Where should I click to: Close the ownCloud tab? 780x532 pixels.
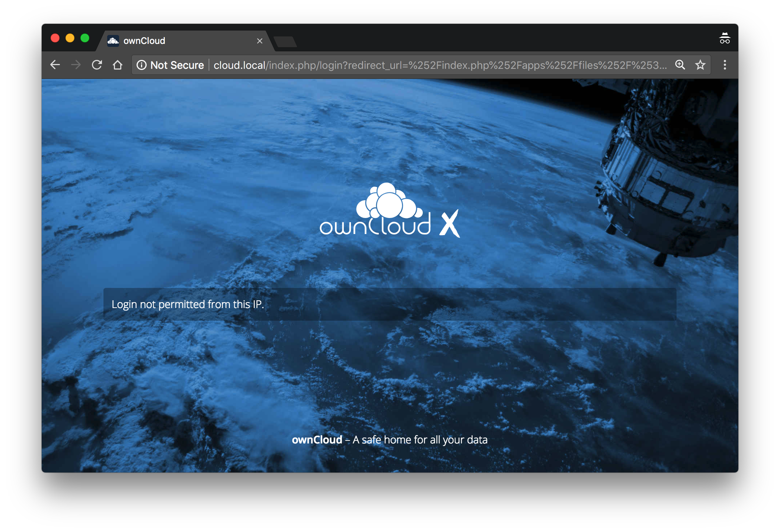260,41
